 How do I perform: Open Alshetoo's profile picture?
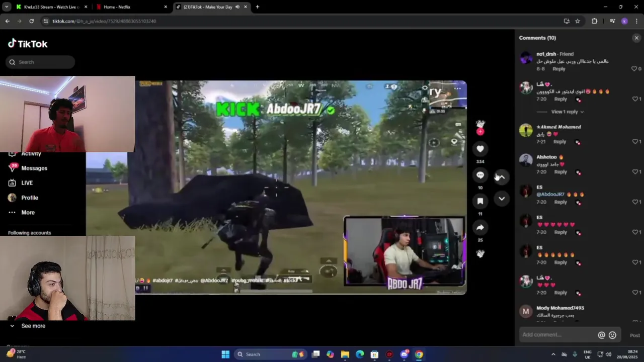click(526, 160)
